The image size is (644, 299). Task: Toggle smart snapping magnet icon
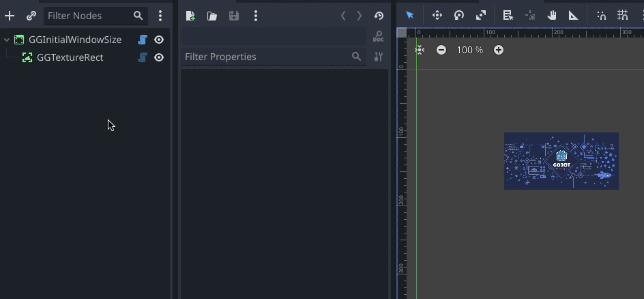coord(601,16)
